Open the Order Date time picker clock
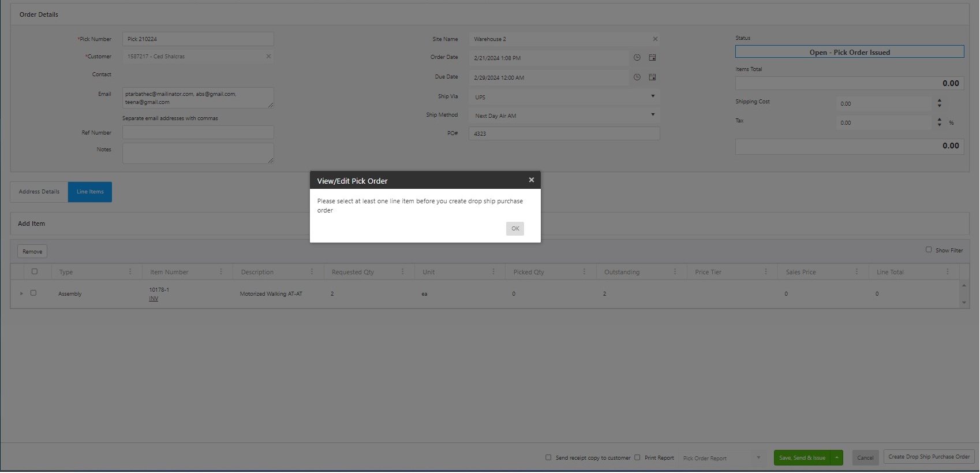Viewport: 980px width, 473px height. (637, 58)
